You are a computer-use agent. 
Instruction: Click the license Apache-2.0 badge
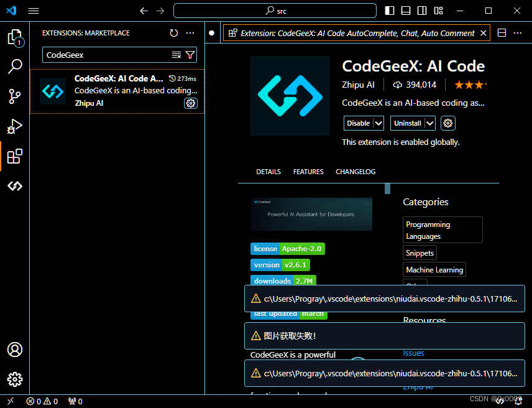[x=288, y=249]
